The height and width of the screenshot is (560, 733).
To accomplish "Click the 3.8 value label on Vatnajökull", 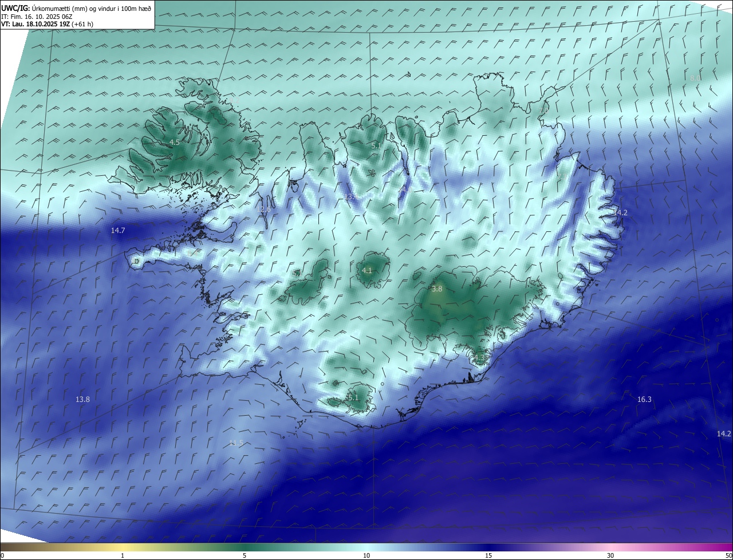I will tap(437, 289).
